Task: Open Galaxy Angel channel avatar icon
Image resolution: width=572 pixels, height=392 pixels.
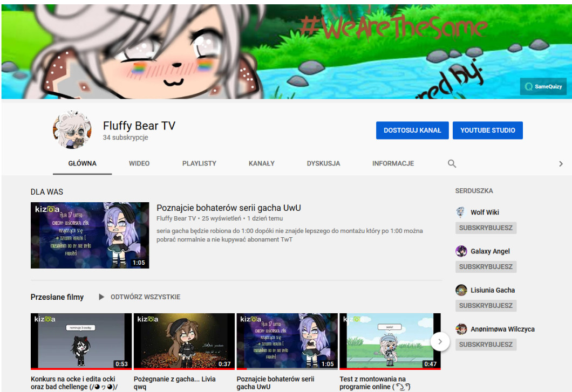Action: tap(461, 251)
